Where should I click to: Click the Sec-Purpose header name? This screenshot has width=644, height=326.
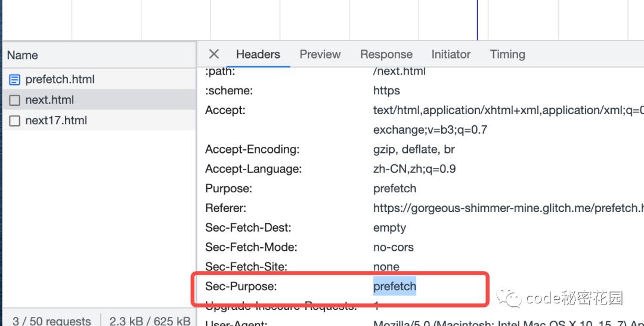click(241, 287)
